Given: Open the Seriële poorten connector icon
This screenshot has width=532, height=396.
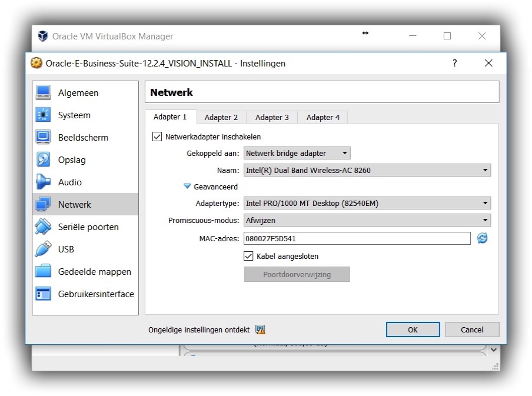Looking at the screenshot, I should 43,227.
